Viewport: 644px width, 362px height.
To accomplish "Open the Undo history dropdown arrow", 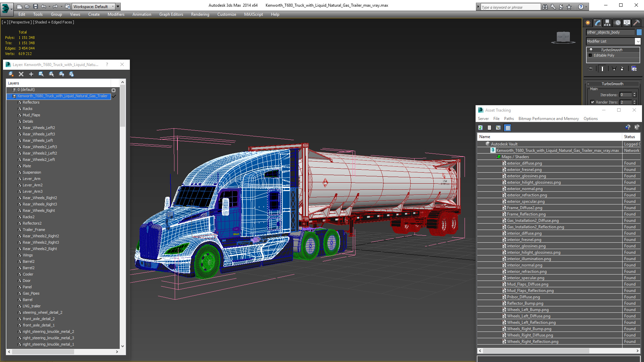I will [49, 6].
